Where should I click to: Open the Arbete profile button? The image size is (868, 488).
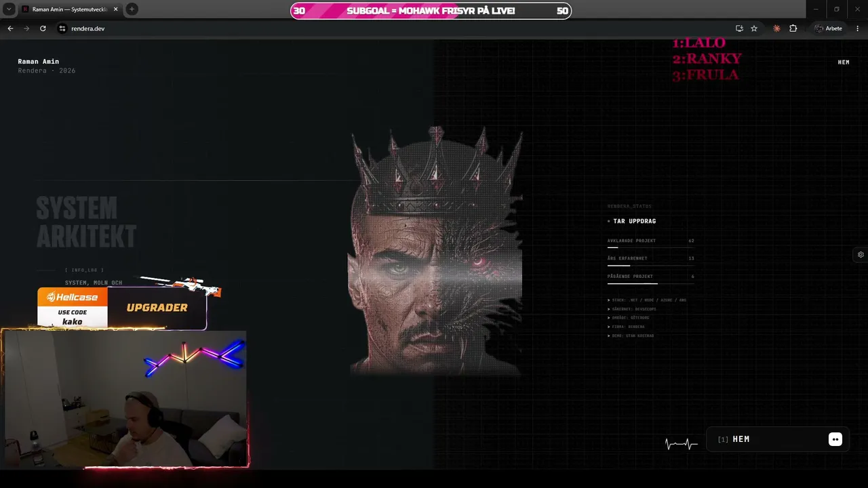pyautogui.click(x=829, y=28)
